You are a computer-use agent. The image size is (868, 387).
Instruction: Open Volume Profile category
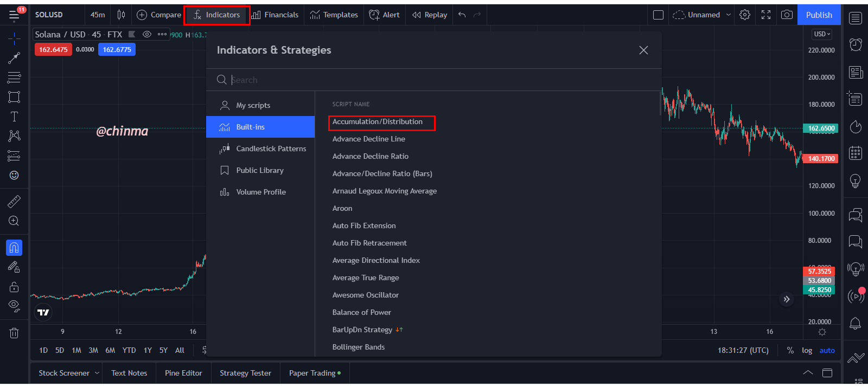tap(260, 192)
